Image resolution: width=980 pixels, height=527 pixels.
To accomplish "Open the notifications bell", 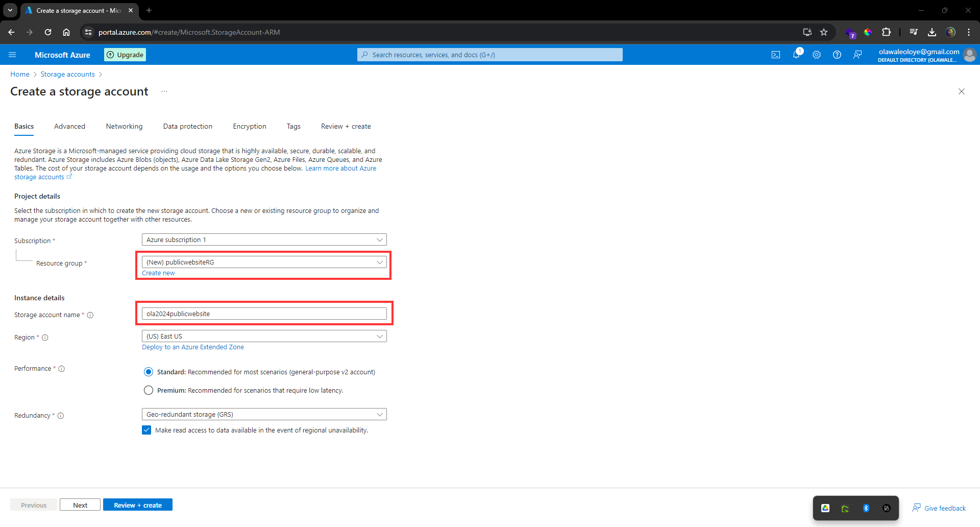I will point(796,55).
